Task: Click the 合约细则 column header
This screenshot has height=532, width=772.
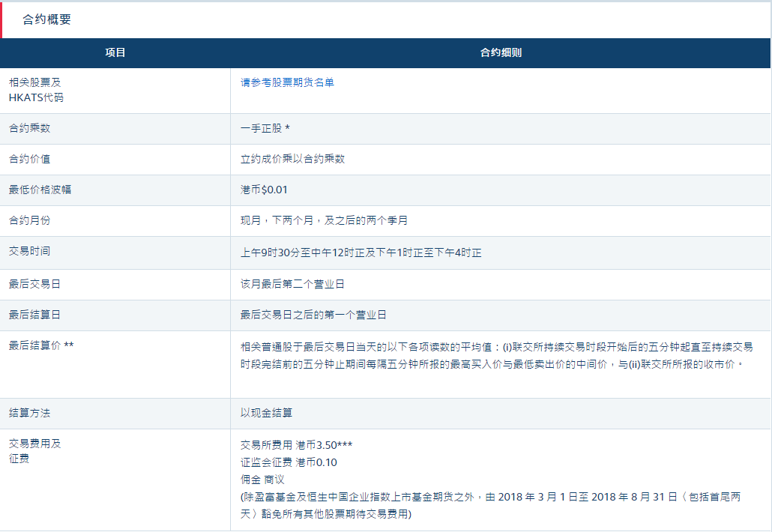Action: pos(501,53)
